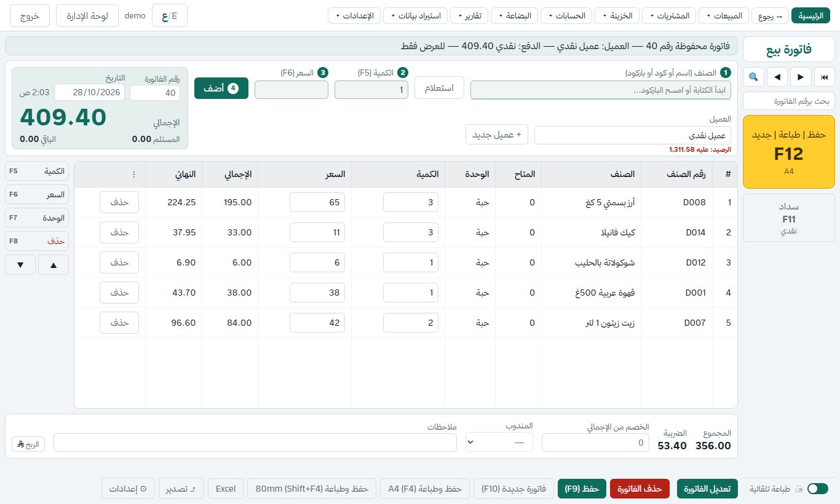Jump to the first invoice with the skip-back icon
Image resolution: width=840 pixels, height=504 pixels.
click(x=825, y=77)
